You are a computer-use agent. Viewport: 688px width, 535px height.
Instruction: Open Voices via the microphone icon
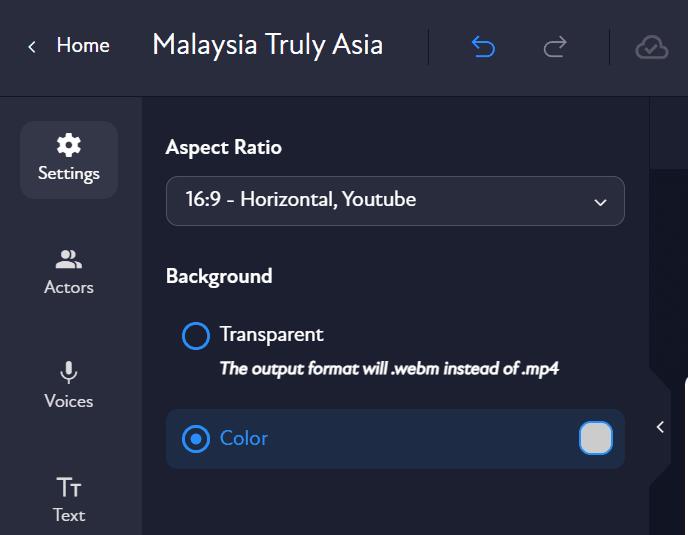tap(69, 373)
